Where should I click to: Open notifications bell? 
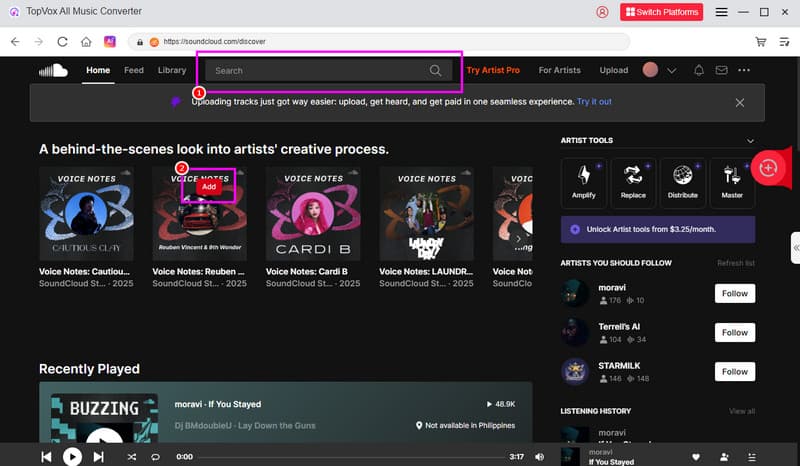699,70
